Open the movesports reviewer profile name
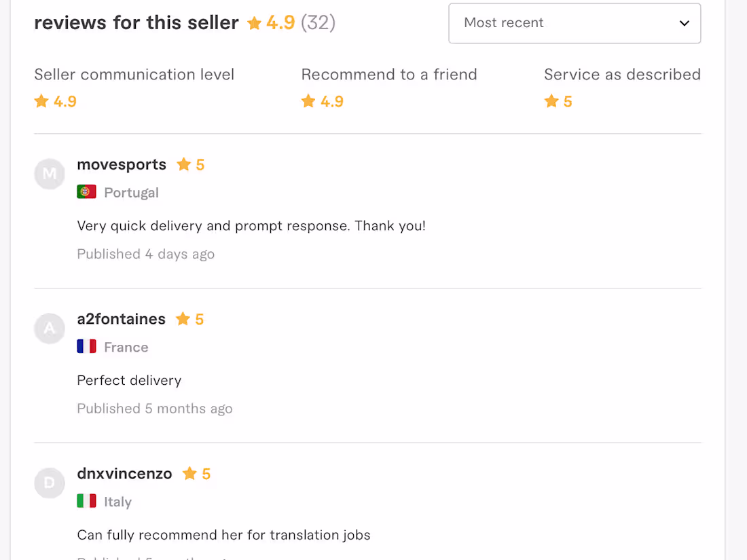The height and width of the screenshot is (560, 747). tap(122, 165)
